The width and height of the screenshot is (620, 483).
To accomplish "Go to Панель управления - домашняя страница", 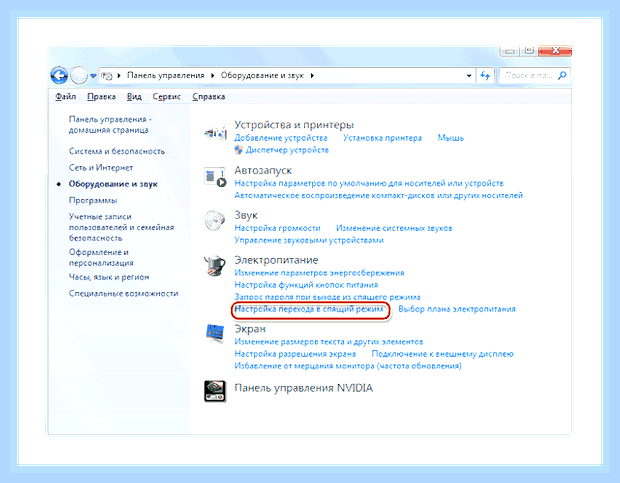I will tap(110, 125).
